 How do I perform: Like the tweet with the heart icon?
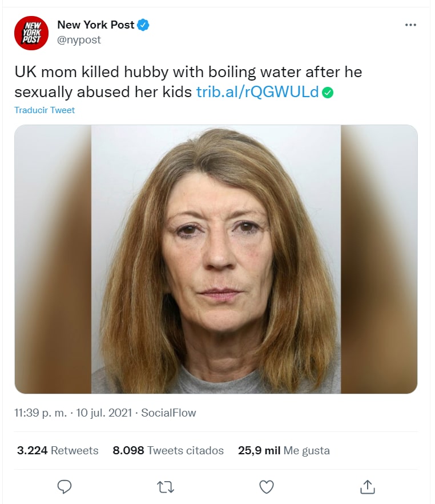coord(267,486)
